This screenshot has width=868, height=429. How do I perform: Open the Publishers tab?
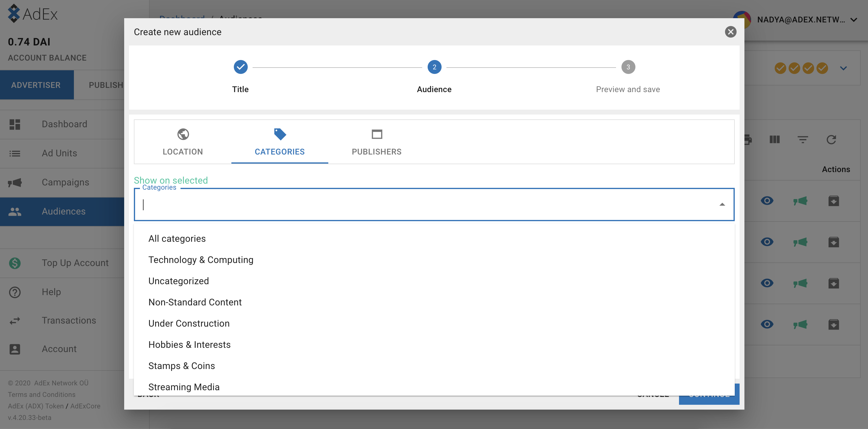point(376,142)
